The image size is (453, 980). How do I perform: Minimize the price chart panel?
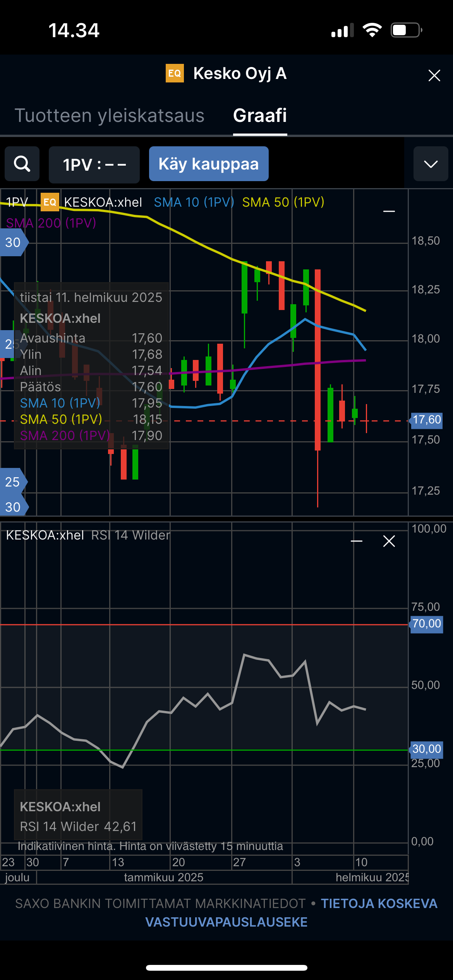(389, 211)
